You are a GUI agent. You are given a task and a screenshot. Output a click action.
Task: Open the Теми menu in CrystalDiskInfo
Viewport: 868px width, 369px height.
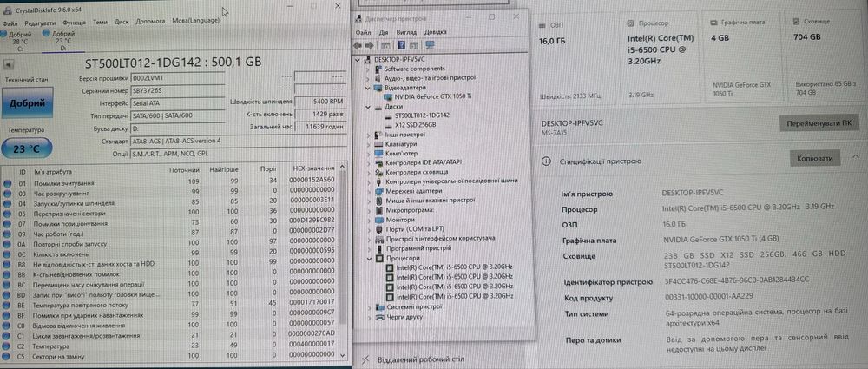coord(100,23)
